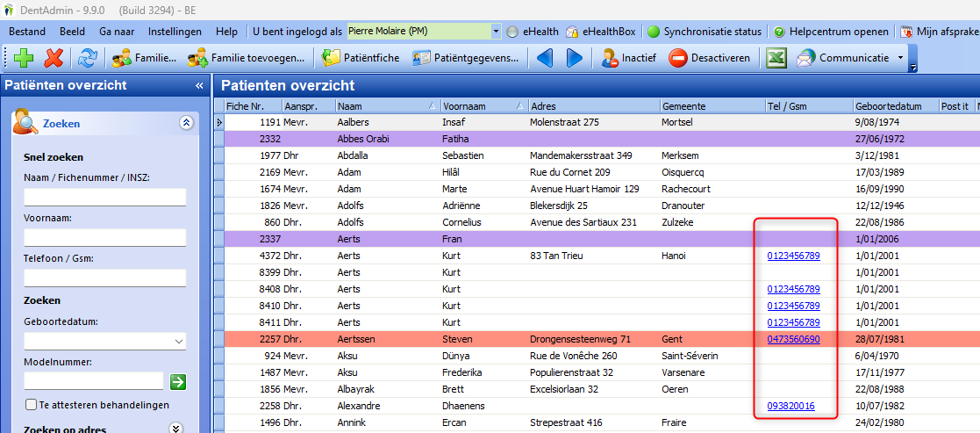Open the Communicatie dropdown arrow
The height and width of the screenshot is (433, 980).
900,58
